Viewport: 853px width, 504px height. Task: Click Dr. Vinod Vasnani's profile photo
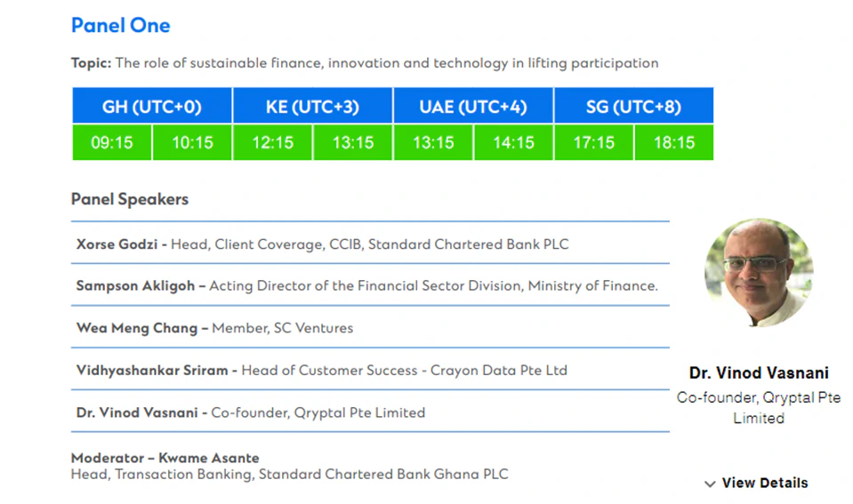click(x=758, y=273)
